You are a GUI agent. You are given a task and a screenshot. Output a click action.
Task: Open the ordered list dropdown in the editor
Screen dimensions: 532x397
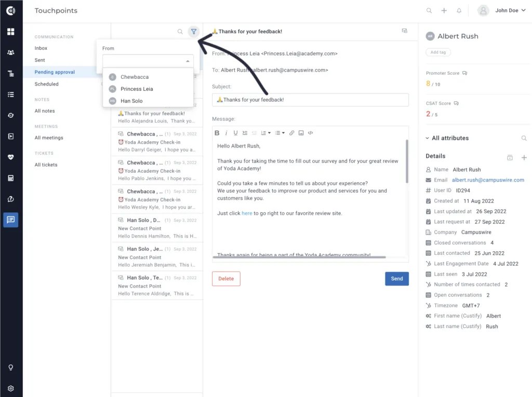(265, 133)
